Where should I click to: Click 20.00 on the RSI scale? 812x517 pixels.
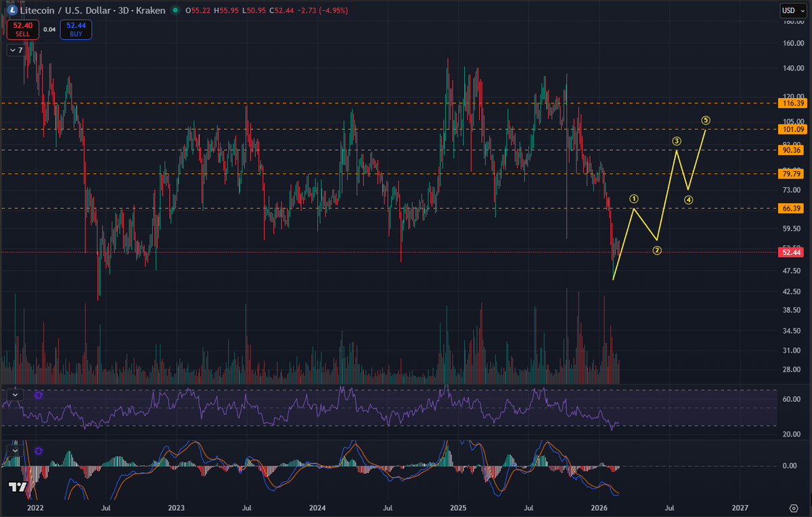pyautogui.click(x=792, y=434)
